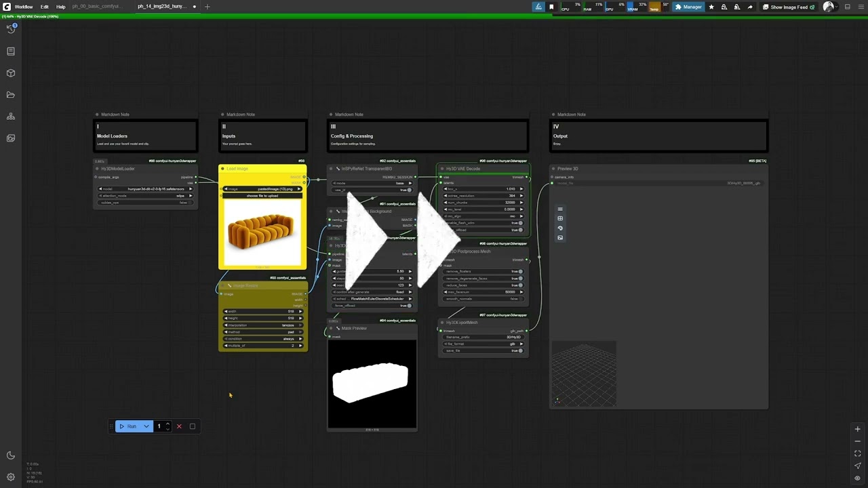Screen dimensions: 868x488
Task: Toggle remove_floaters in Postprocess Mesh
Action: [x=484, y=272]
